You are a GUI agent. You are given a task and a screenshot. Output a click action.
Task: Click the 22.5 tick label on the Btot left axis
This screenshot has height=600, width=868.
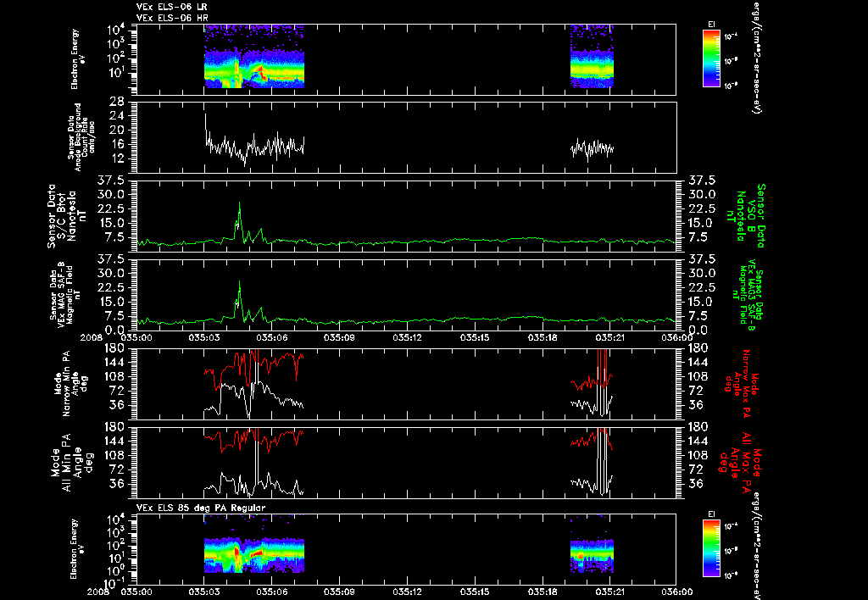120,208
